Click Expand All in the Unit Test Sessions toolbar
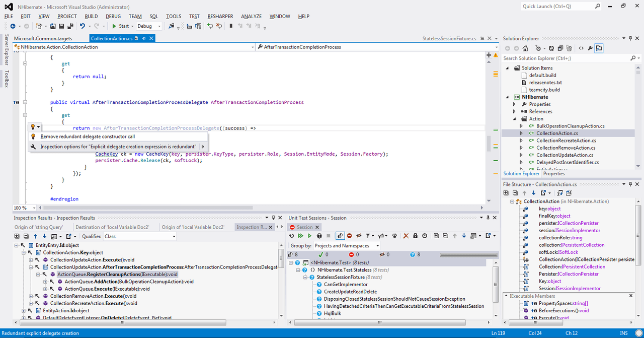The width and height of the screenshot is (644, 338). pyautogui.click(x=436, y=236)
